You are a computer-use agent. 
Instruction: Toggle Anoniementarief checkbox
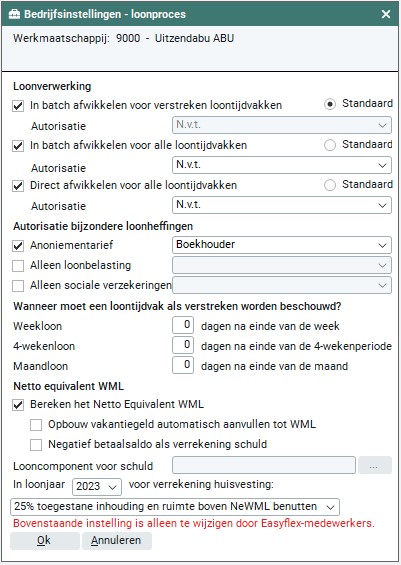(x=18, y=246)
